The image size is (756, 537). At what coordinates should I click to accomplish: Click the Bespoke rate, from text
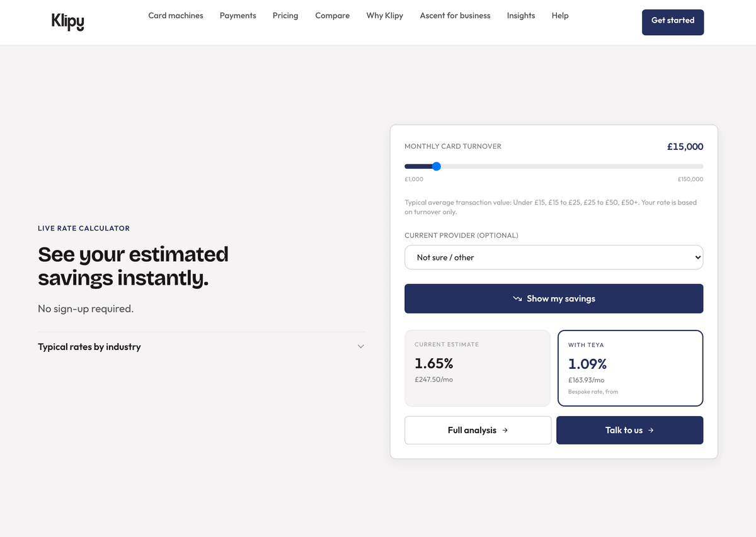[593, 392]
